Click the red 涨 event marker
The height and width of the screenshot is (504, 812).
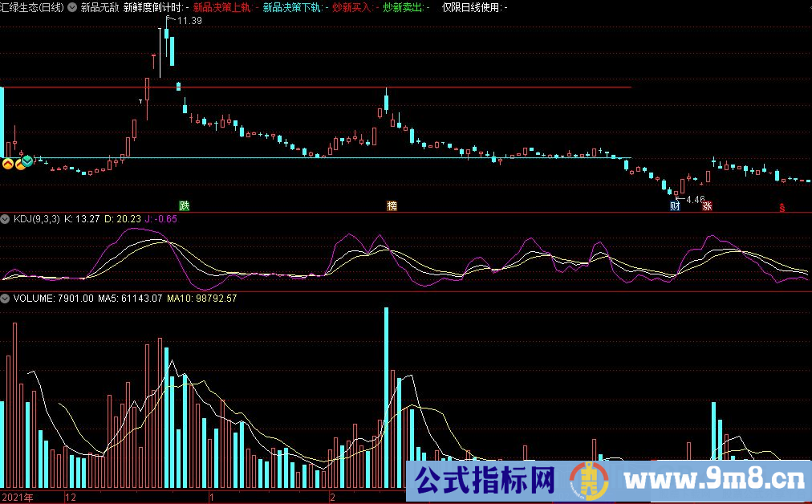click(707, 205)
